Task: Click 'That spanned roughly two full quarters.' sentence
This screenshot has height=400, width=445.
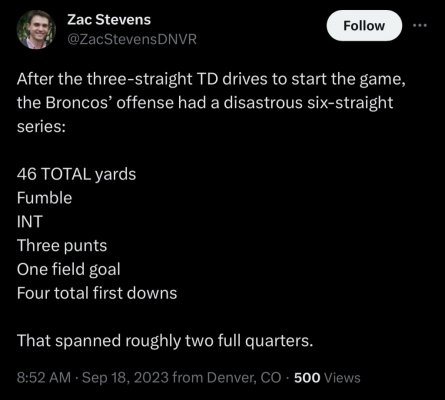Action: (165, 341)
